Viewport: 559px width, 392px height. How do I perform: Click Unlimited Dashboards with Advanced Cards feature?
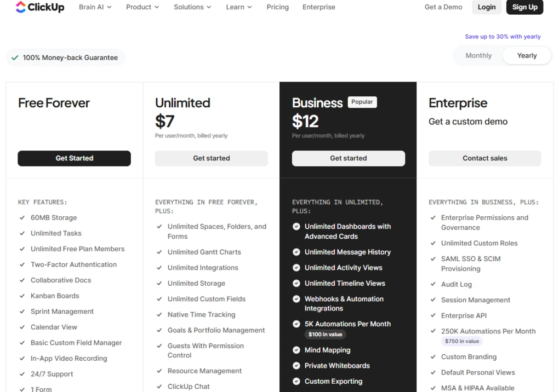click(x=347, y=232)
